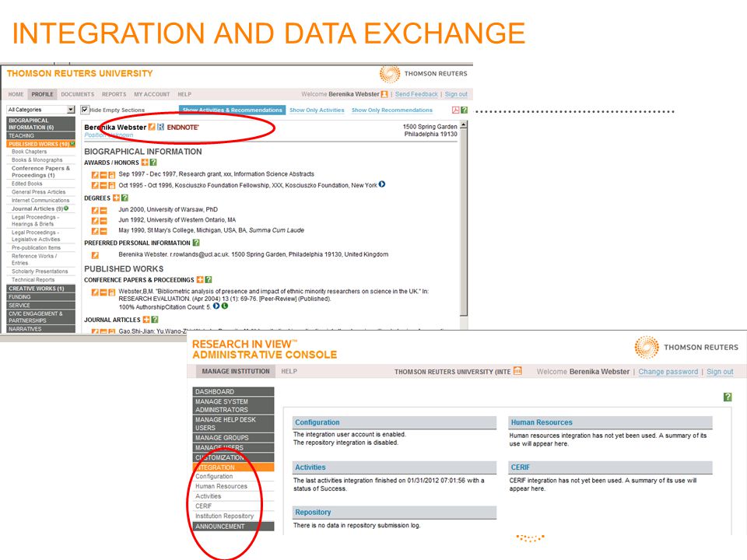
Task: Edit the Sep 1997 Research grant entry
Action: tap(95, 175)
